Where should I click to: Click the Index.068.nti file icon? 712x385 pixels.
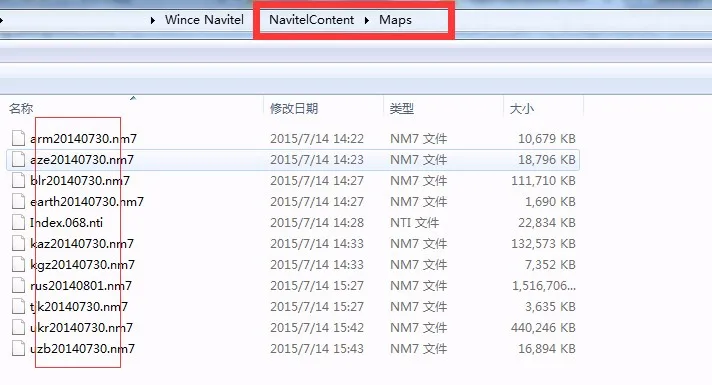click(x=18, y=222)
